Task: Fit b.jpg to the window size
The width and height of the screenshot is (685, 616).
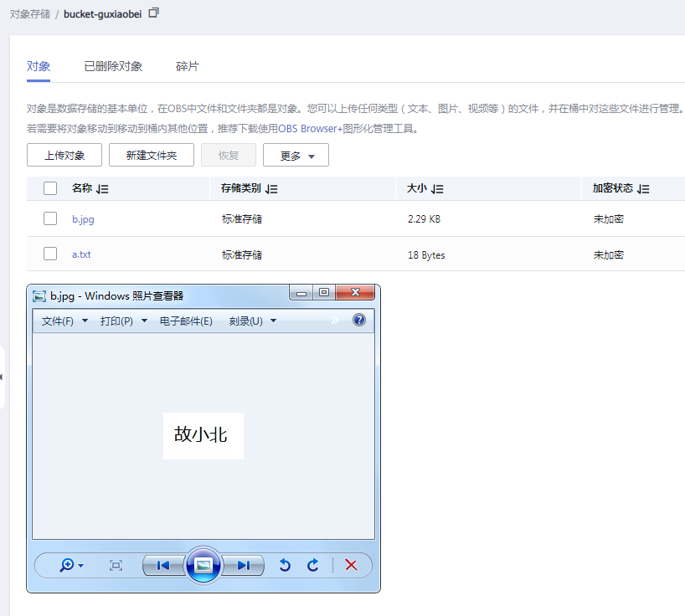Action: (x=116, y=565)
